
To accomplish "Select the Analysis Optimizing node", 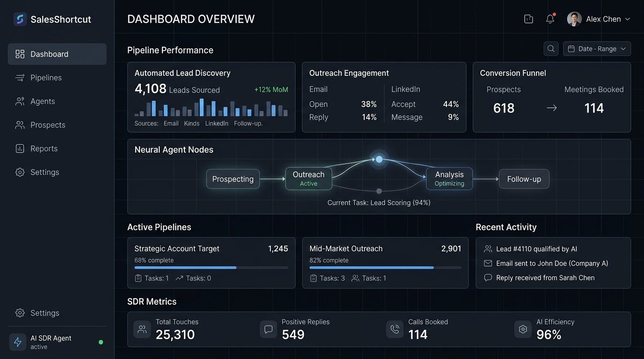I will (x=449, y=179).
